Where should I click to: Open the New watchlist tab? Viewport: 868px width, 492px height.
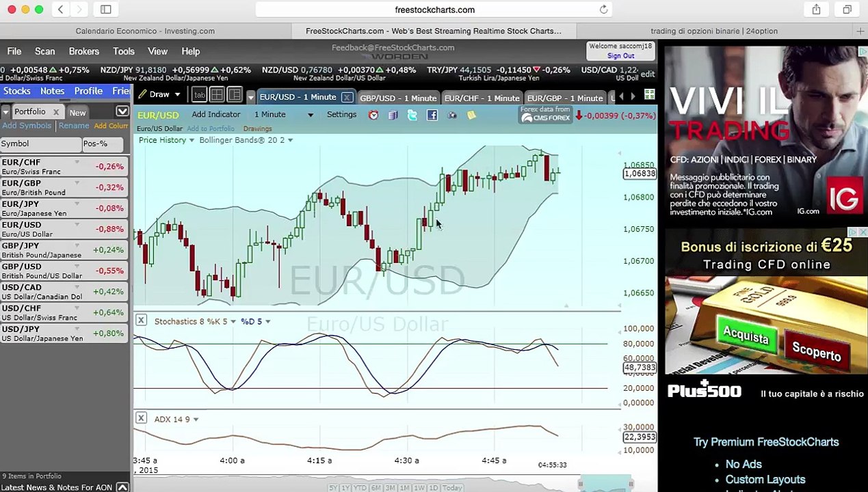(x=77, y=113)
